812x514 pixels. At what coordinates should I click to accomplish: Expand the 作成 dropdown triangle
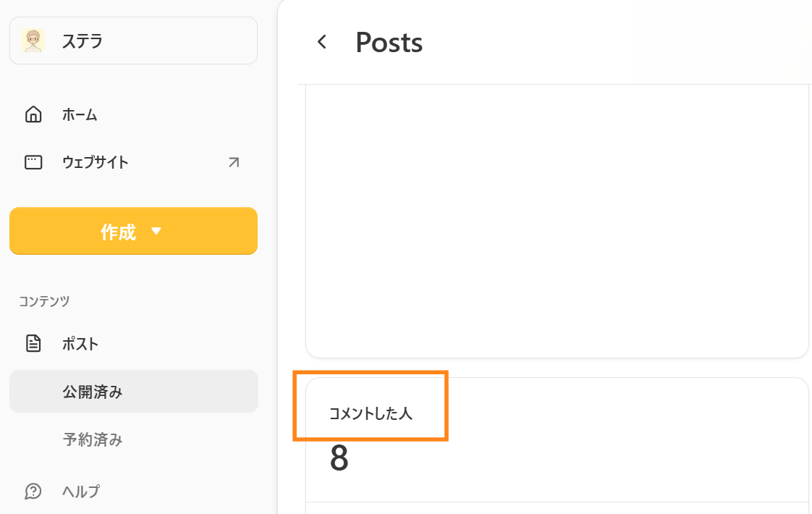[156, 231]
